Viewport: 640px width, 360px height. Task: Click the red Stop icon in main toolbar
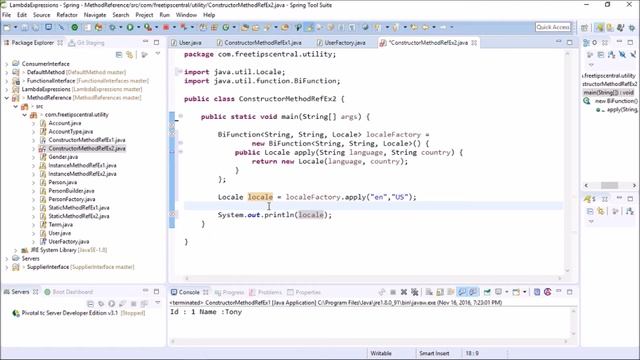(x=166, y=27)
